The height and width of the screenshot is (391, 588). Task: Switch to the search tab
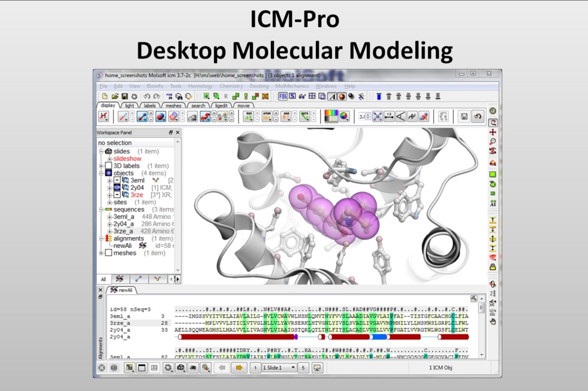198,105
